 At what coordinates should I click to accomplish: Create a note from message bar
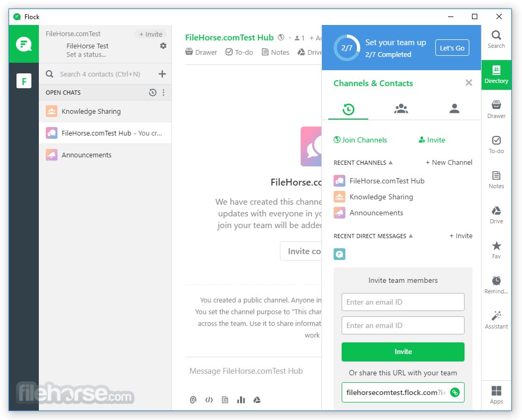[225, 400]
